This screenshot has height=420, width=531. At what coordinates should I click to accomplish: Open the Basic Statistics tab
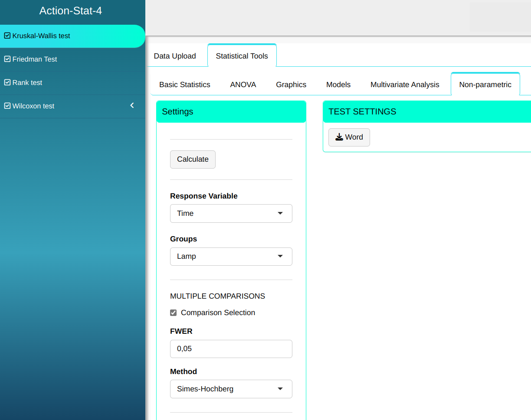185,85
